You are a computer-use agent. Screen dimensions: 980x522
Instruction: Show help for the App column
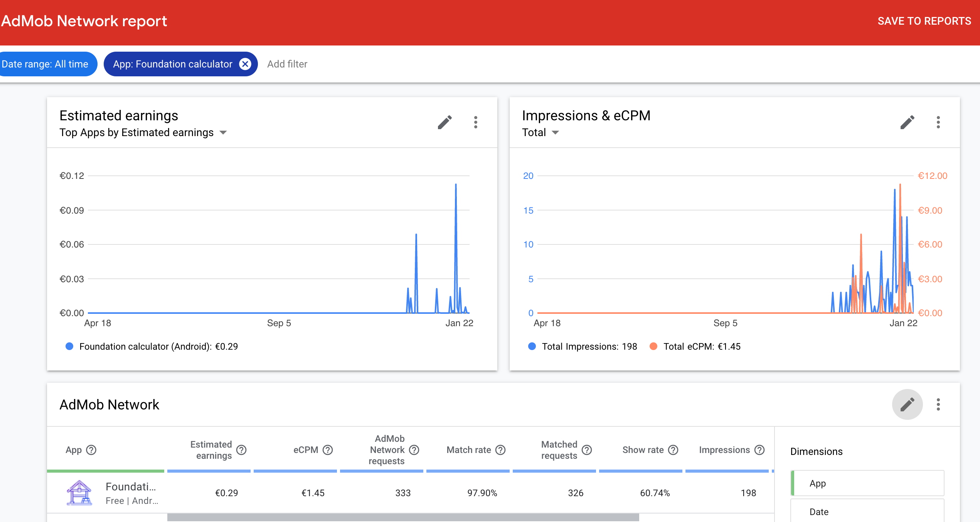[x=91, y=450]
